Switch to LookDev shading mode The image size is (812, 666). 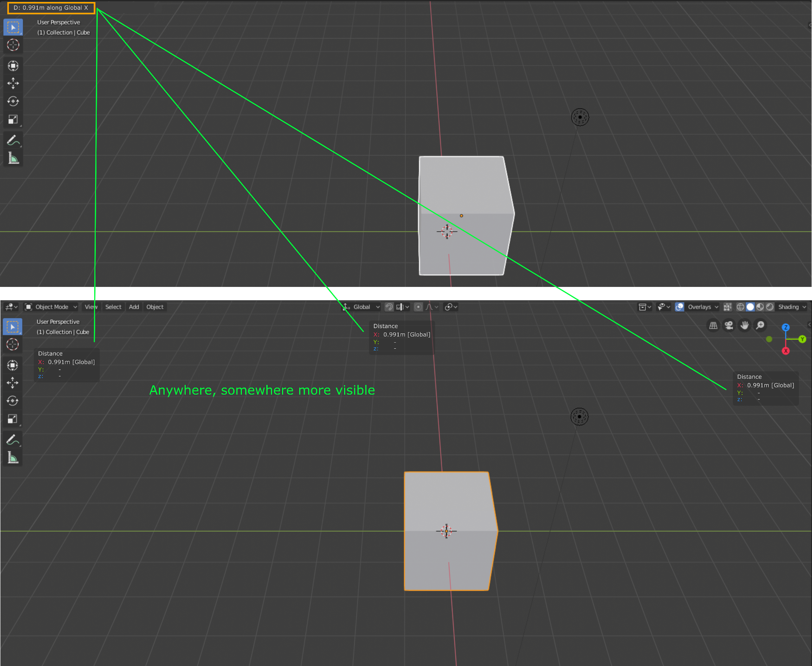pos(760,307)
